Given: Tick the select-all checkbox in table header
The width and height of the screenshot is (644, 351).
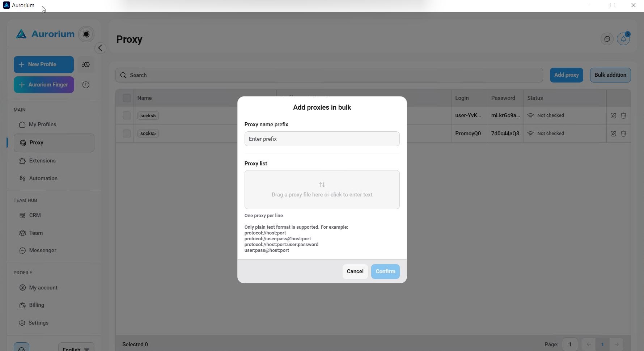Looking at the screenshot, I should (127, 98).
